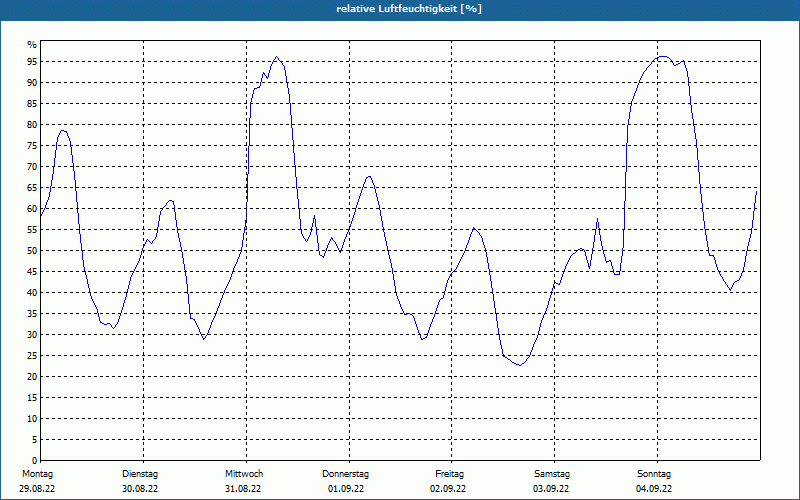
Task: Click the y-axis value 0
Action: click(35, 461)
